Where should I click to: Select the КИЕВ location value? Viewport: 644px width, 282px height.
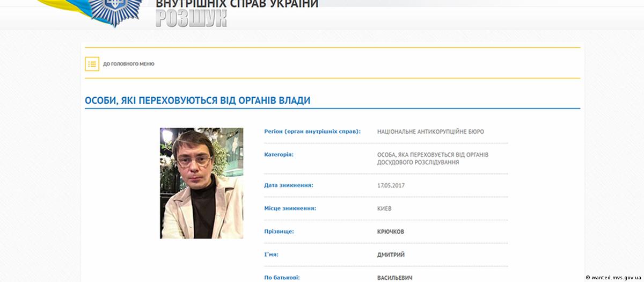[x=384, y=208]
